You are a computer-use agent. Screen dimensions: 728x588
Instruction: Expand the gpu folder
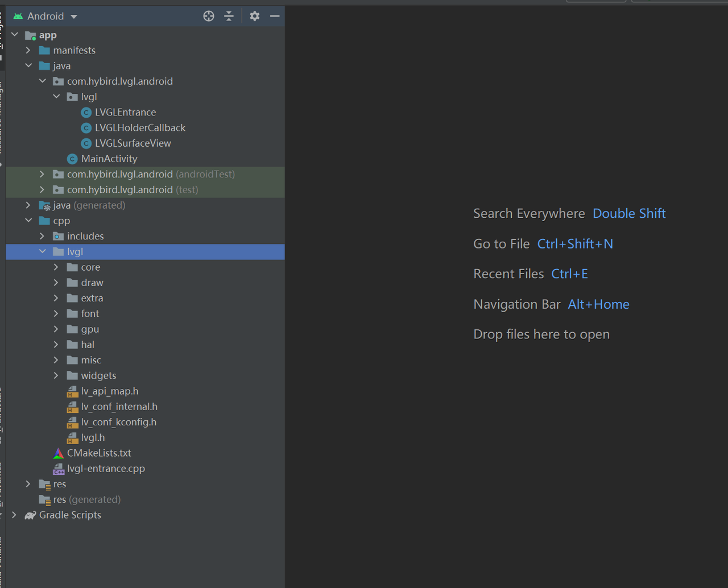click(56, 329)
